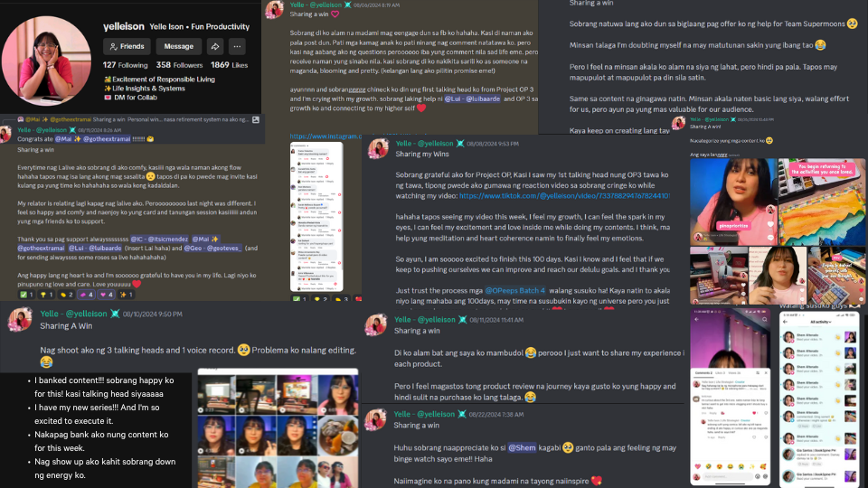
Task: Close the comments panel with X icon
Action: point(766,373)
